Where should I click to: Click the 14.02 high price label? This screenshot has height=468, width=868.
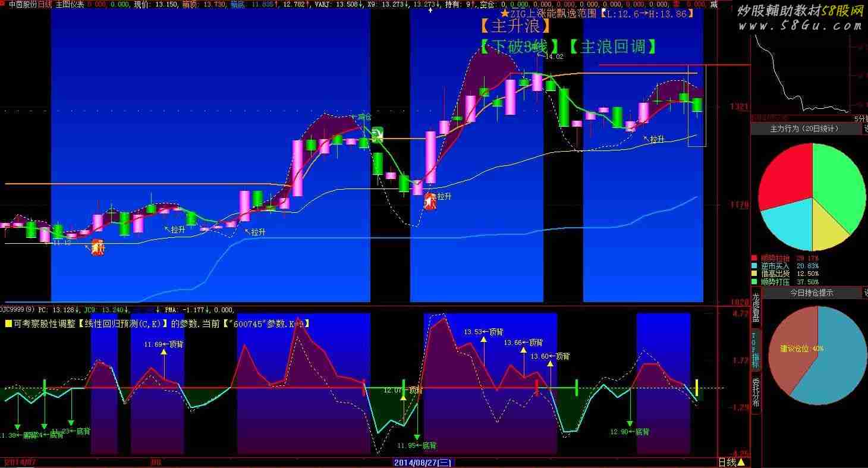coord(554,57)
